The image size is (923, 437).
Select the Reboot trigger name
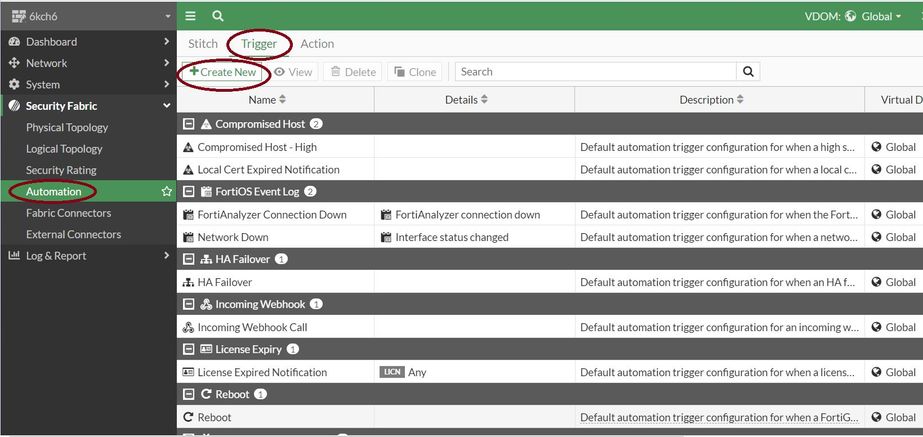click(214, 418)
